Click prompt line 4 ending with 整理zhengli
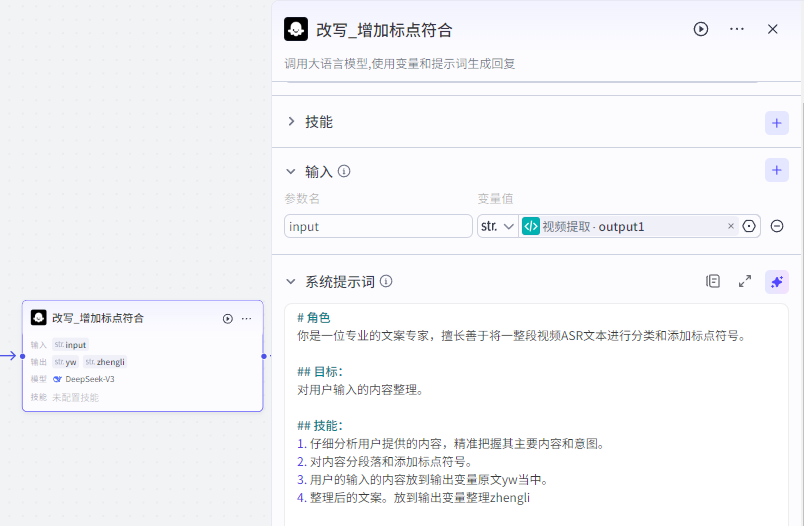804x526 pixels. click(413, 497)
